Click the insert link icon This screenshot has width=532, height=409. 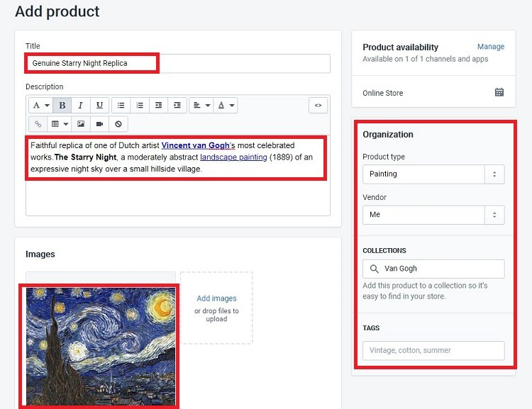38,124
